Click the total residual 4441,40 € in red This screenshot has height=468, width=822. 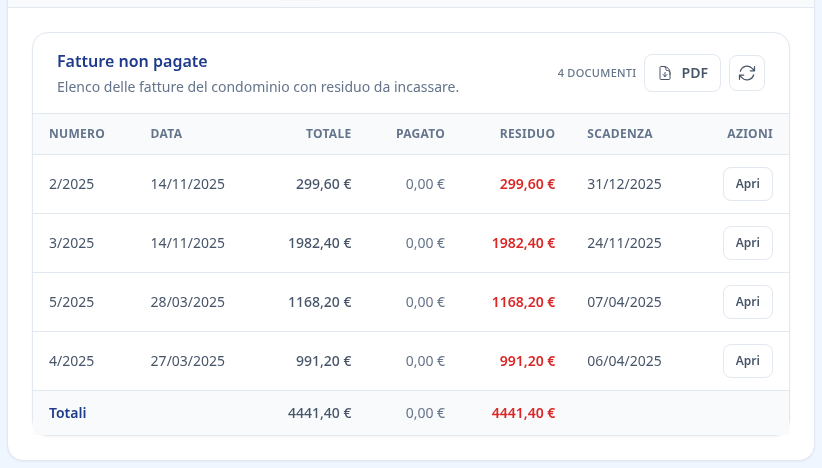523,413
